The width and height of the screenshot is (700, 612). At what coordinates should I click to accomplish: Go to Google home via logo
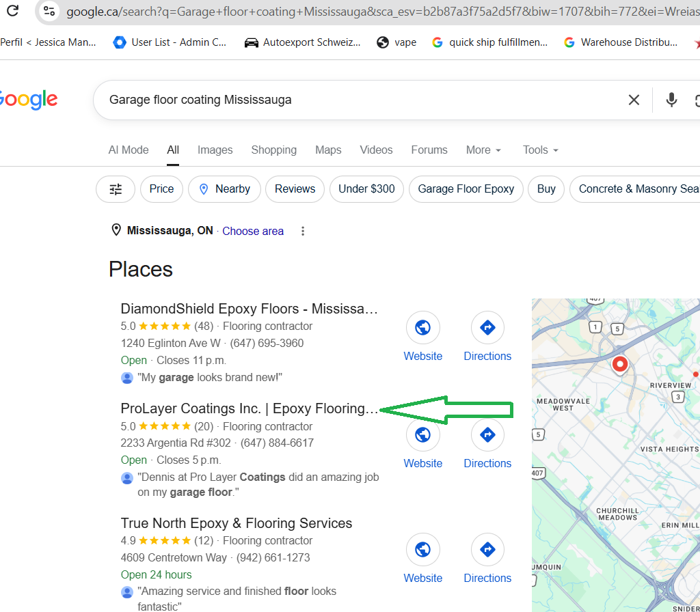pos(28,100)
